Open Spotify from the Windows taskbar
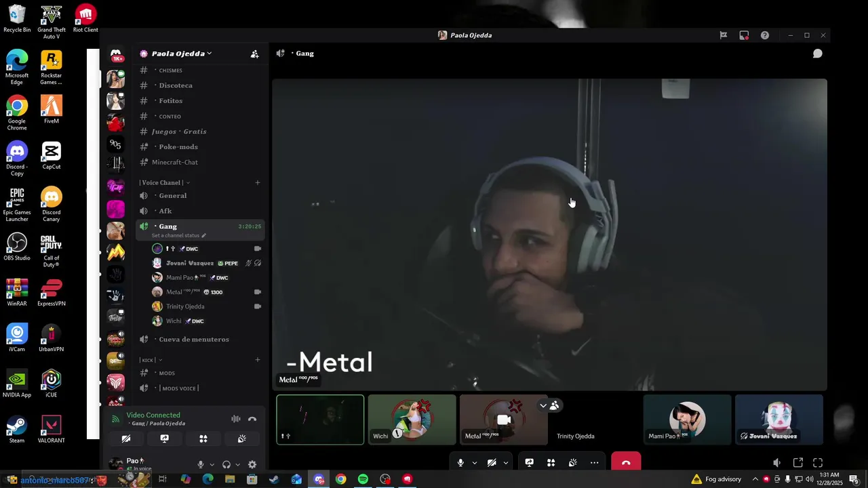The image size is (868, 488). click(x=363, y=479)
